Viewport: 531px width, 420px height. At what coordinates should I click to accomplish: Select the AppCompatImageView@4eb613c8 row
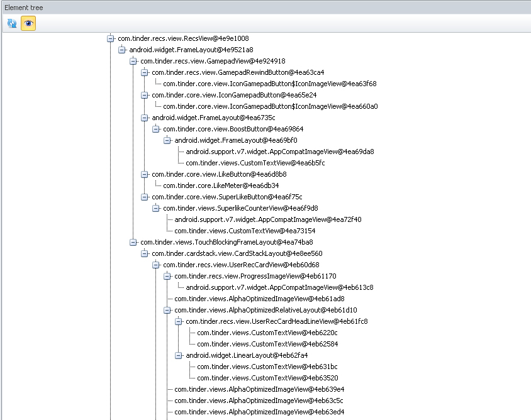(x=280, y=287)
